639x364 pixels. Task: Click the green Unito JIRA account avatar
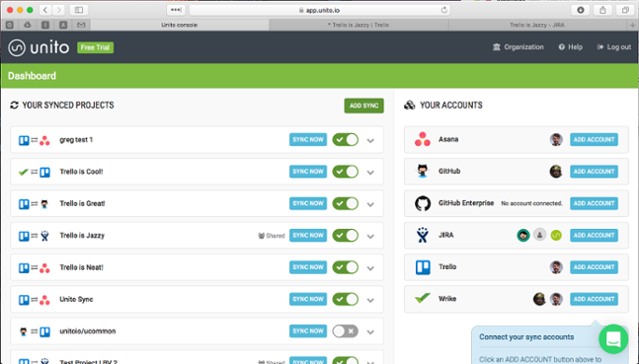556,235
